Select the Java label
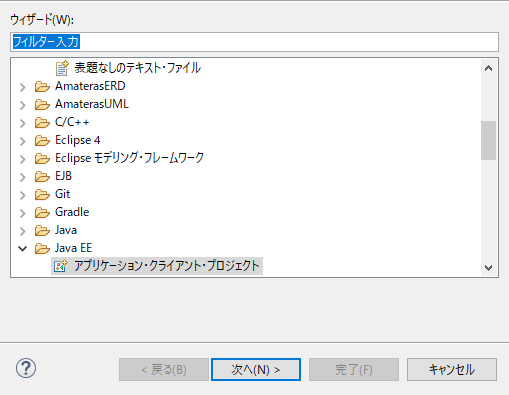This screenshot has width=509, height=395. point(66,230)
